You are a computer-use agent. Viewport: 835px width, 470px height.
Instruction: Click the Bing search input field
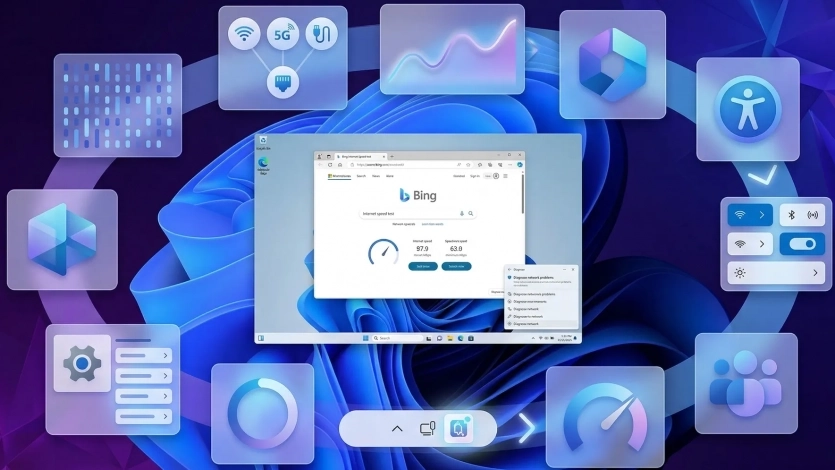[x=410, y=213]
